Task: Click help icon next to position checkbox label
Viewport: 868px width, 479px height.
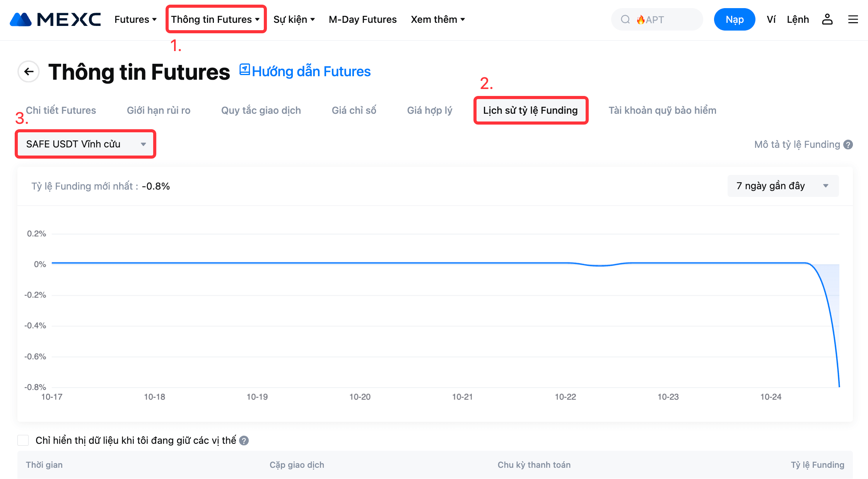Action: click(x=244, y=441)
